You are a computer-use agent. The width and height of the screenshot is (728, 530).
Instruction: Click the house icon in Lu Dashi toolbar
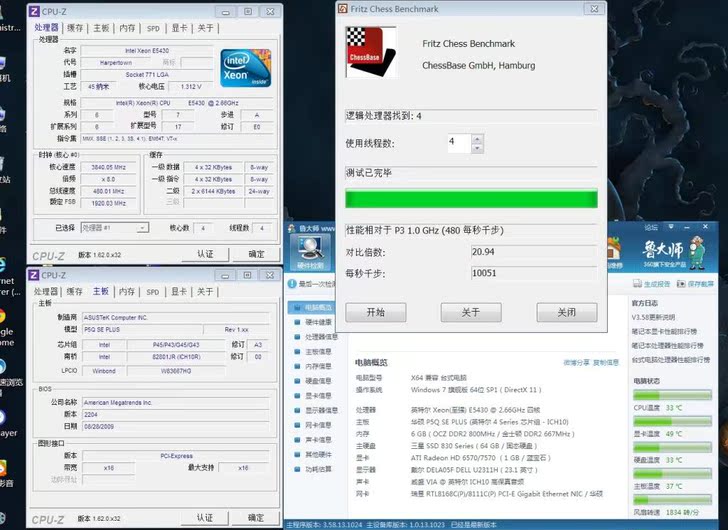pyautogui.click(x=614, y=251)
